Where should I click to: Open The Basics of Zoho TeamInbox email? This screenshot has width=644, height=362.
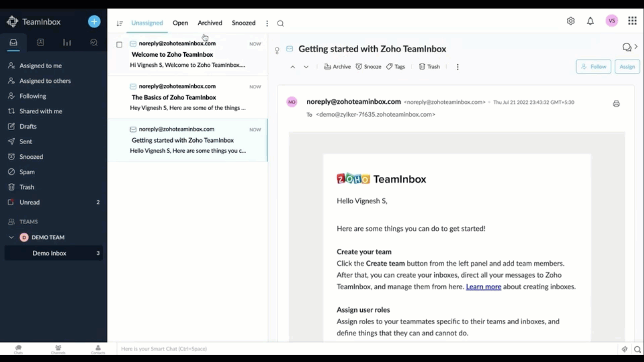pos(187,97)
